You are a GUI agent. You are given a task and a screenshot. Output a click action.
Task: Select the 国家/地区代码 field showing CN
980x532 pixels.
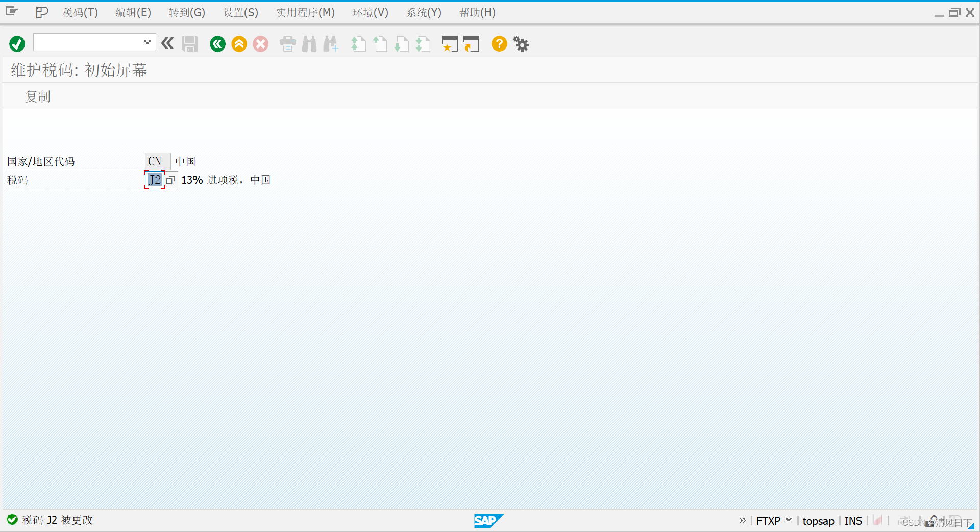[156, 161]
